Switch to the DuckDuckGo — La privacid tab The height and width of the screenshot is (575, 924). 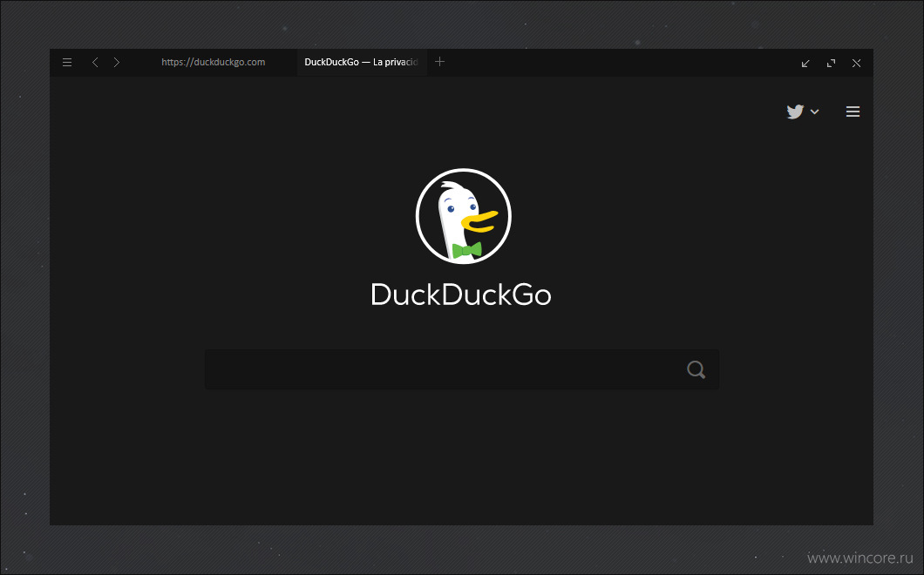(x=361, y=62)
